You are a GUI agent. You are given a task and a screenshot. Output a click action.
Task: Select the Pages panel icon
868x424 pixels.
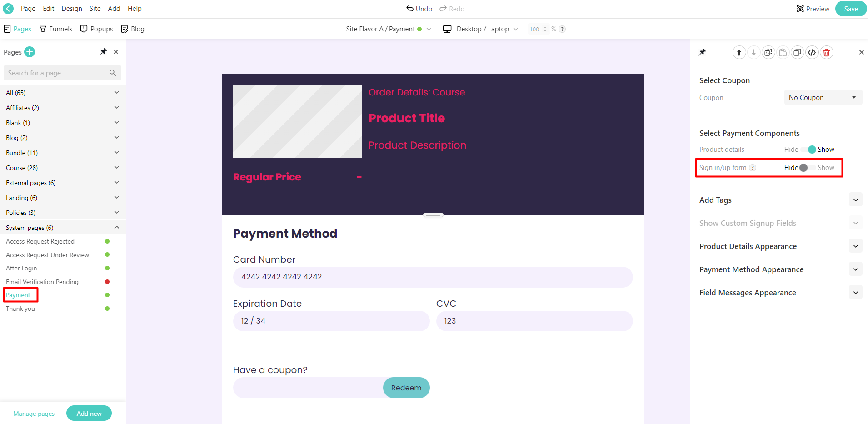pos(7,29)
